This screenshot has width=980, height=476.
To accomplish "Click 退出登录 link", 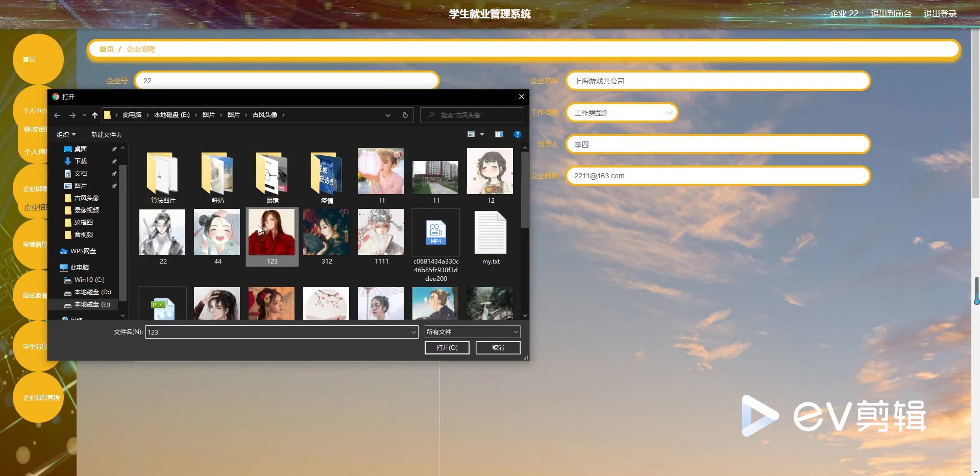I will coord(940,14).
